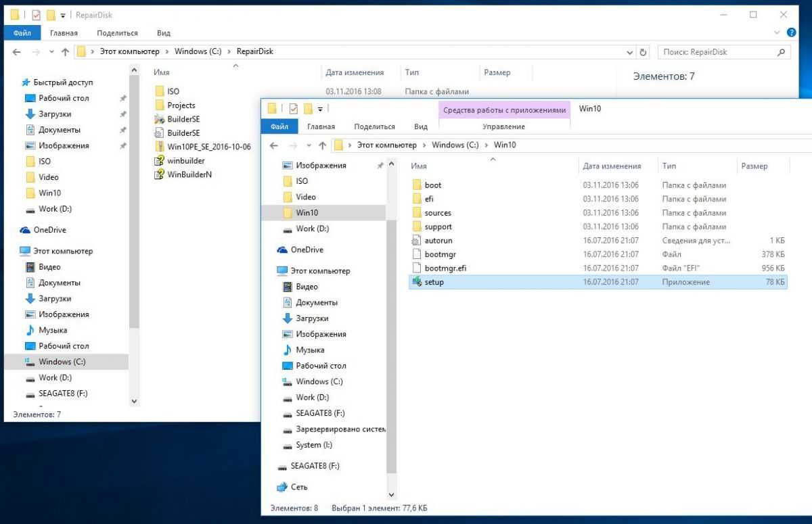
Task: Select the setup application file icon
Action: [418, 282]
